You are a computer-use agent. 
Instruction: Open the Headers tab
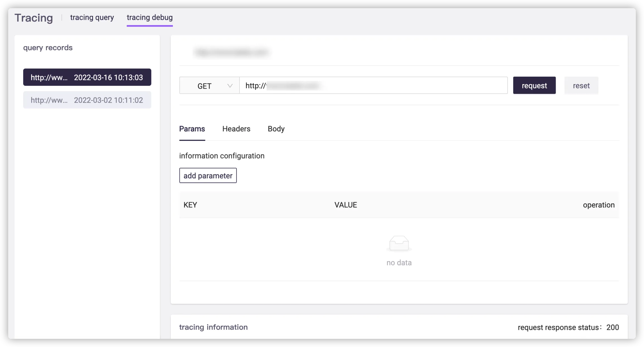pyautogui.click(x=236, y=129)
